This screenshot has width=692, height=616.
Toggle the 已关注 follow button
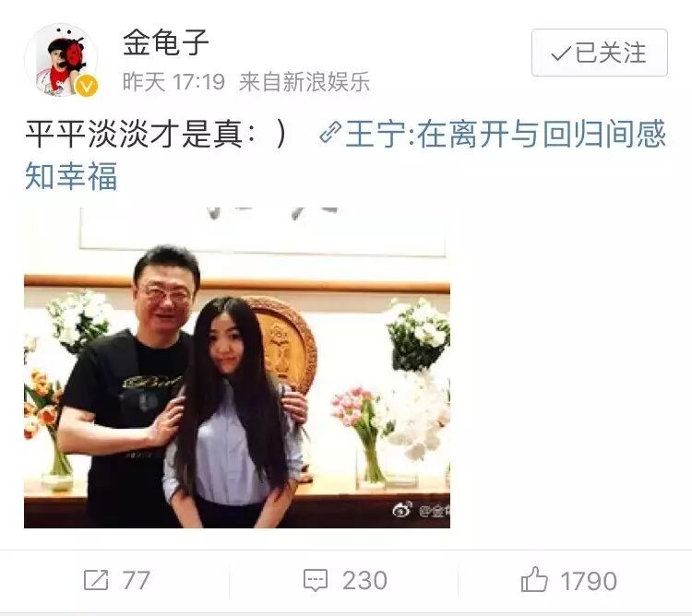pyautogui.click(x=600, y=53)
